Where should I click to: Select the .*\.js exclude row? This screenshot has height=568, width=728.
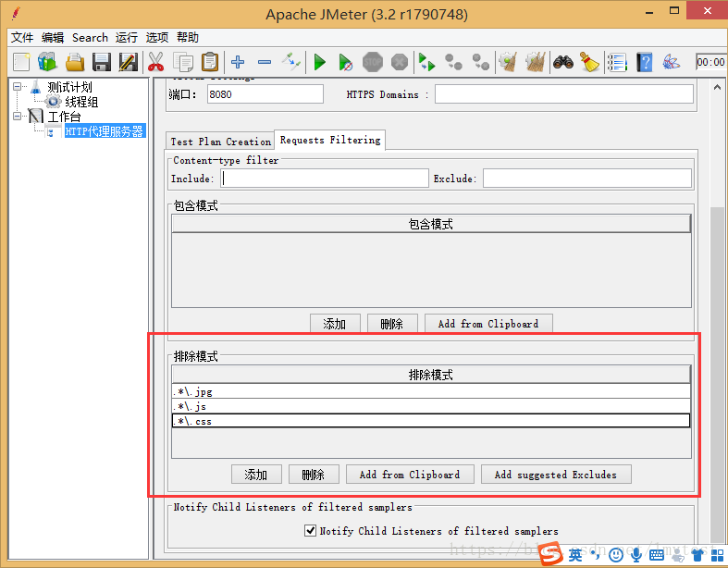pos(431,406)
